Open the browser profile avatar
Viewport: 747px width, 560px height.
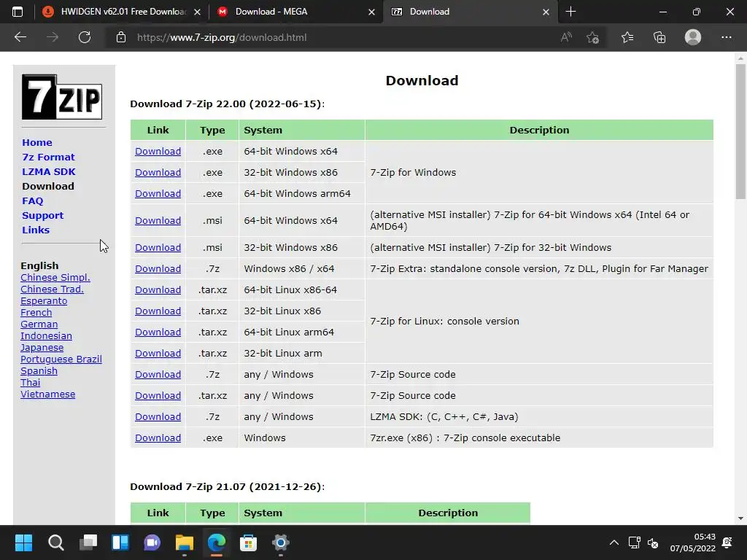[x=693, y=37]
